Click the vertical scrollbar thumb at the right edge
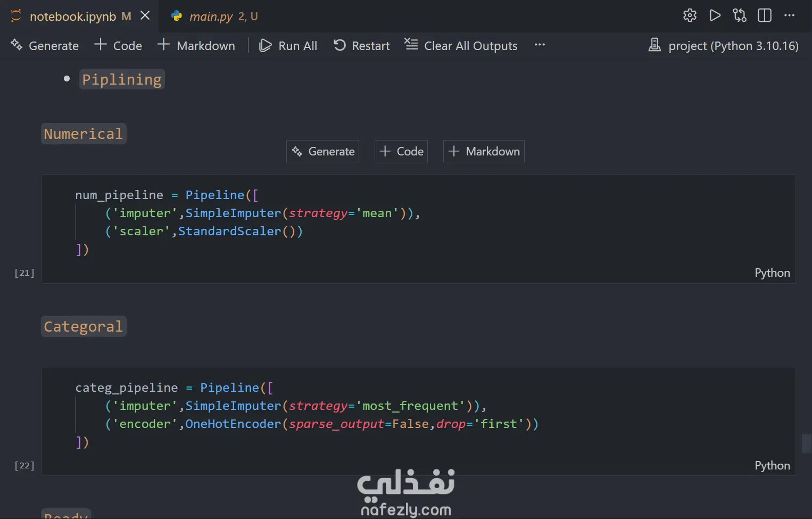Screen dimensions: 812x519 807,443
